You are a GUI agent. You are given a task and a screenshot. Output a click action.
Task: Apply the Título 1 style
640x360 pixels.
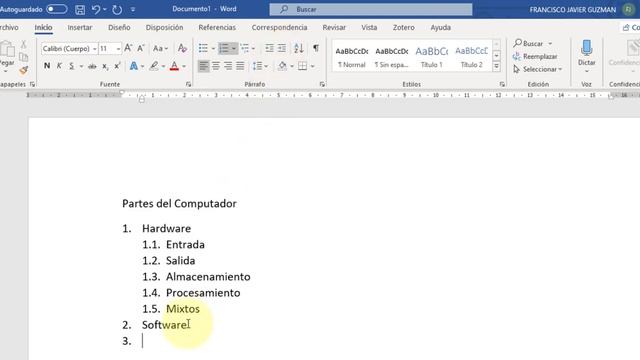pyautogui.click(x=431, y=57)
